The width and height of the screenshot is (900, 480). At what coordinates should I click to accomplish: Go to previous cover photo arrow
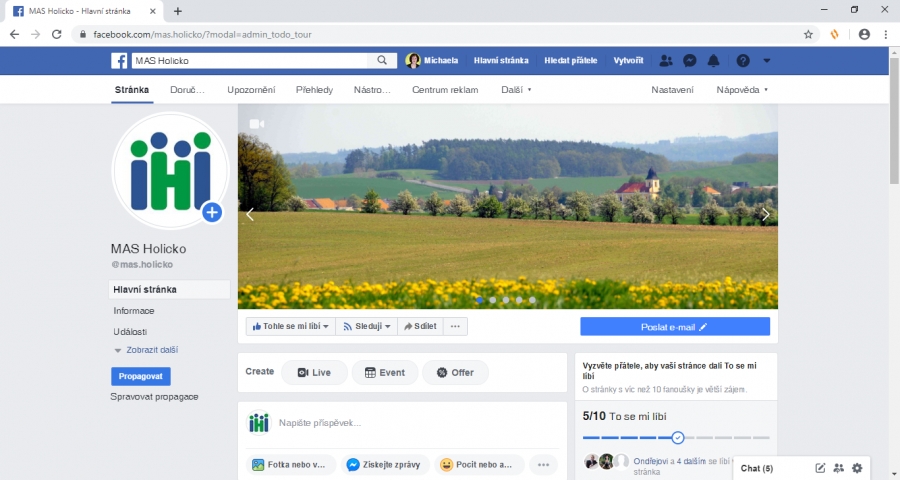(x=250, y=214)
